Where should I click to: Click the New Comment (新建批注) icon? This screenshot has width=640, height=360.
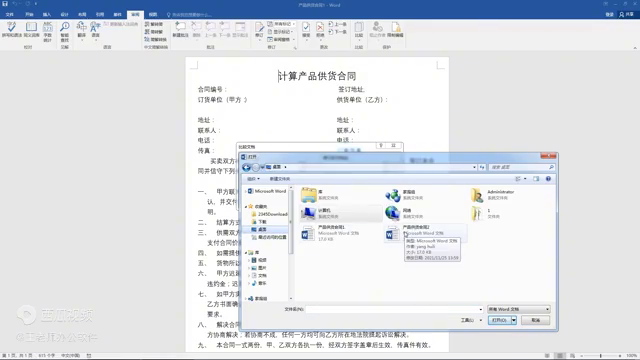point(180,30)
